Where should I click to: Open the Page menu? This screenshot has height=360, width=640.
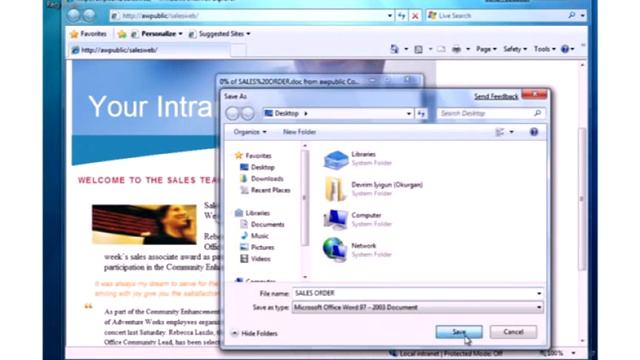(486, 49)
